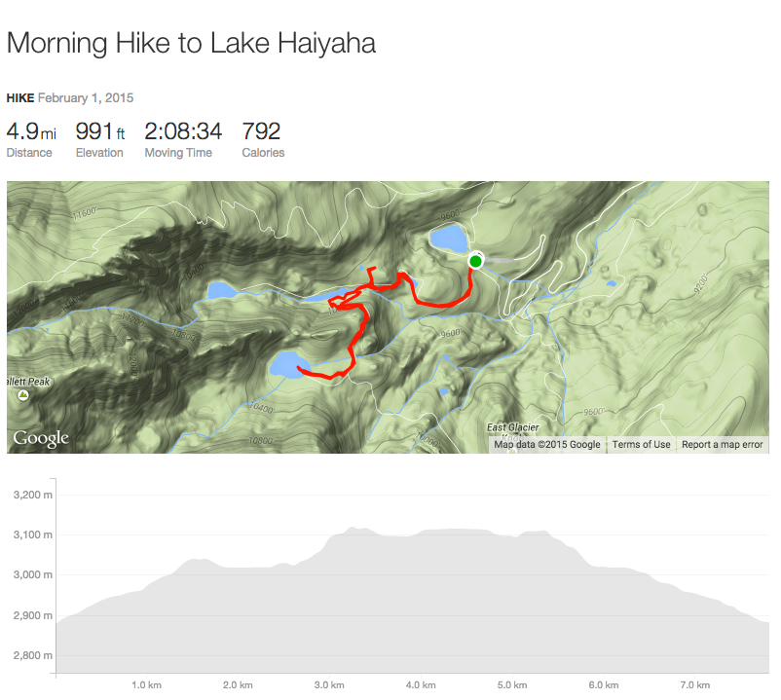Click the HIKE activity type label
The image size is (781, 700).
click(x=19, y=98)
